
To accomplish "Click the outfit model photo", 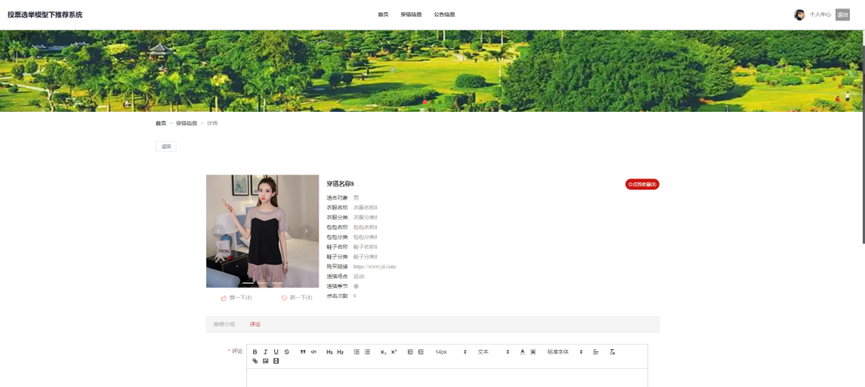I will click(263, 231).
